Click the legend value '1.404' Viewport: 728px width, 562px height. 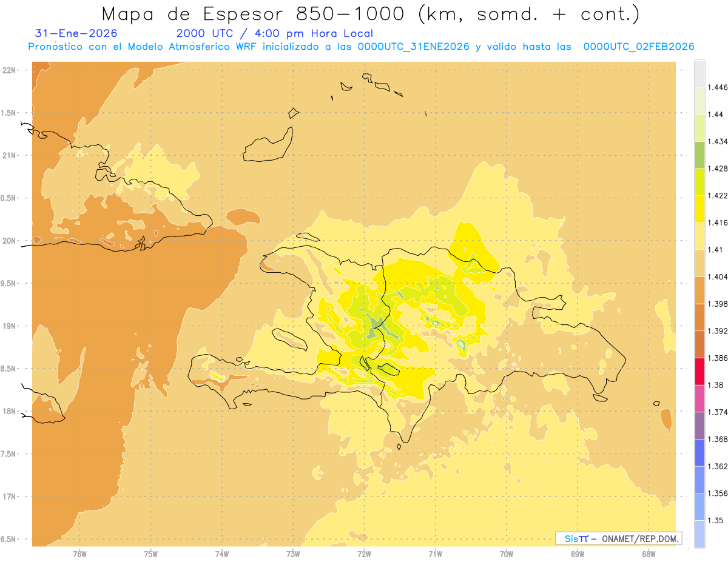pos(717,276)
